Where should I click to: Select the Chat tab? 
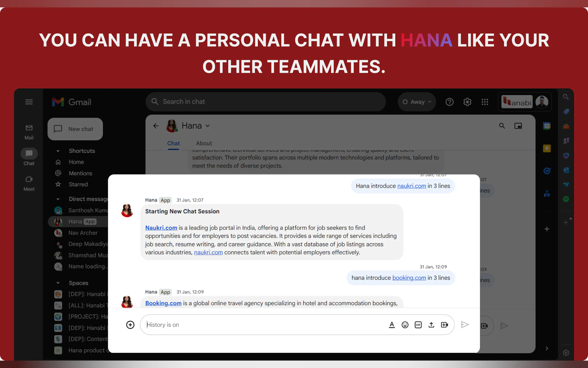click(173, 143)
